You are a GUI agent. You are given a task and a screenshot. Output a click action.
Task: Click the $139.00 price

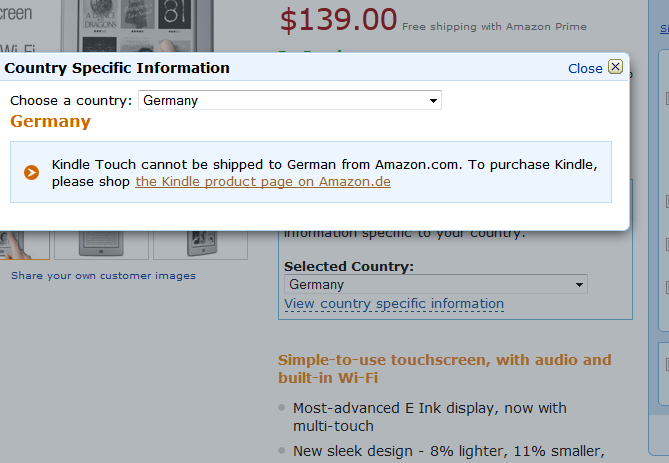tap(338, 20)
